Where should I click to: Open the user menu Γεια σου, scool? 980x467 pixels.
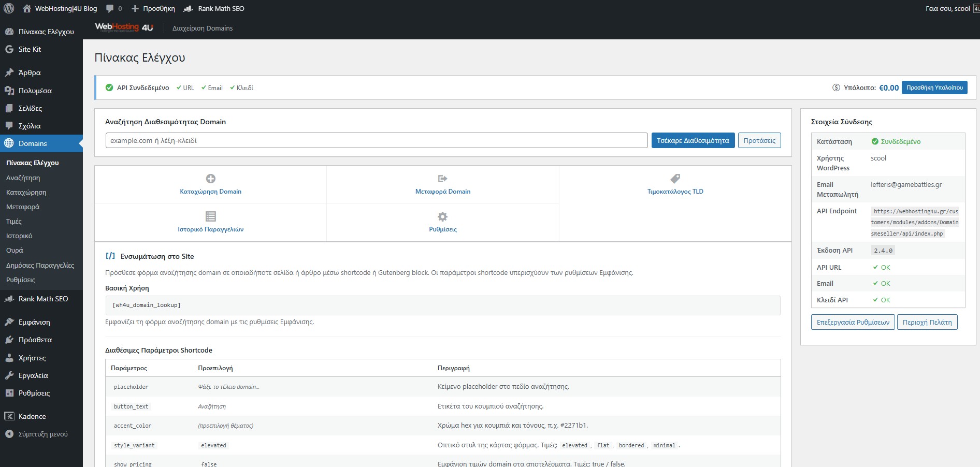[x=948, y=8]
